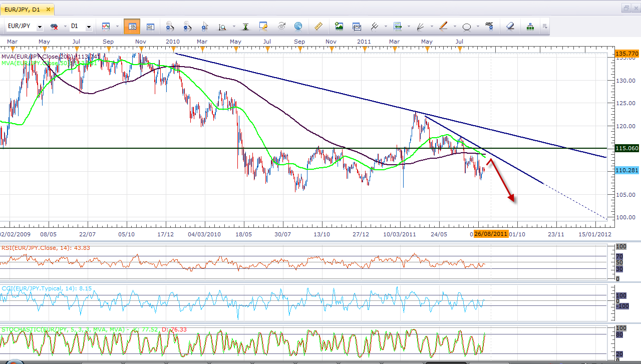Click the STOCHASTIC indicator label
The height and width of the screenshot is (364, 641).
pos(94,329)
